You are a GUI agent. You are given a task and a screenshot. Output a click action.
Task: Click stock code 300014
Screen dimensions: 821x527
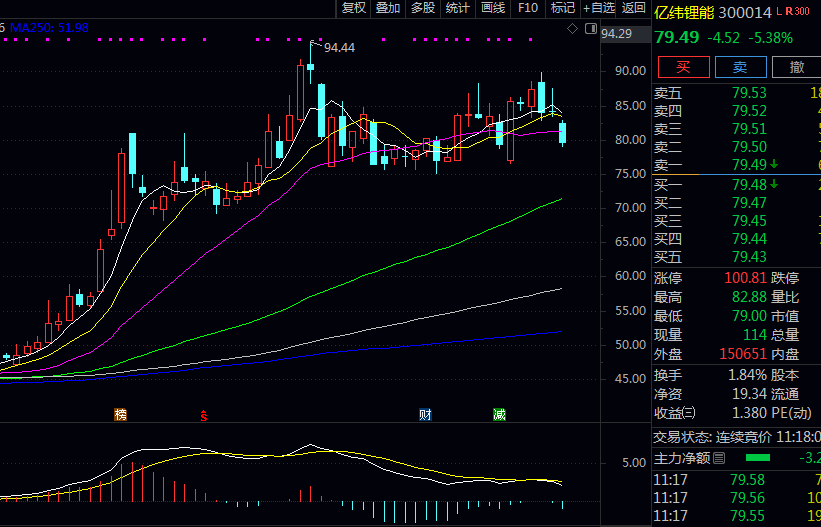(x=745, y=12)
